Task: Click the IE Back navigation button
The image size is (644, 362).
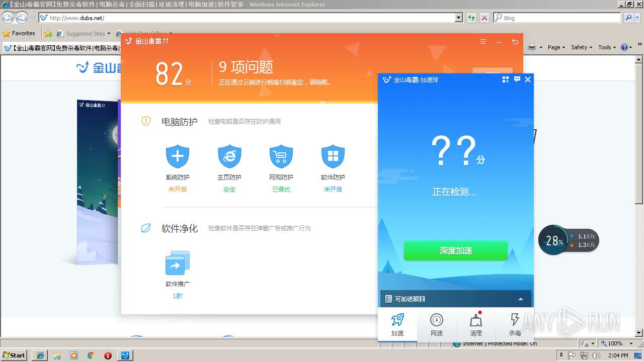Action: click(x=8, y=18)
